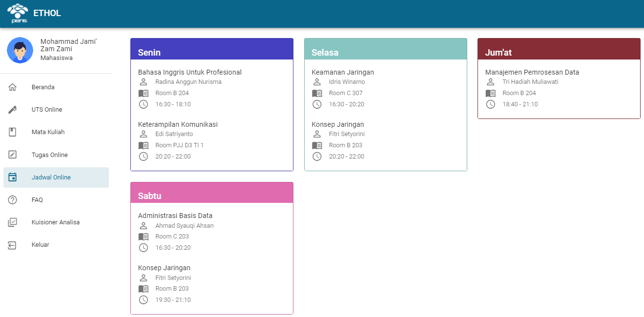The height and width of the screenshot is (317, 644).
Task: Select Kuisioner Analisa in sidebar
Action: click(x=55, y=222)
